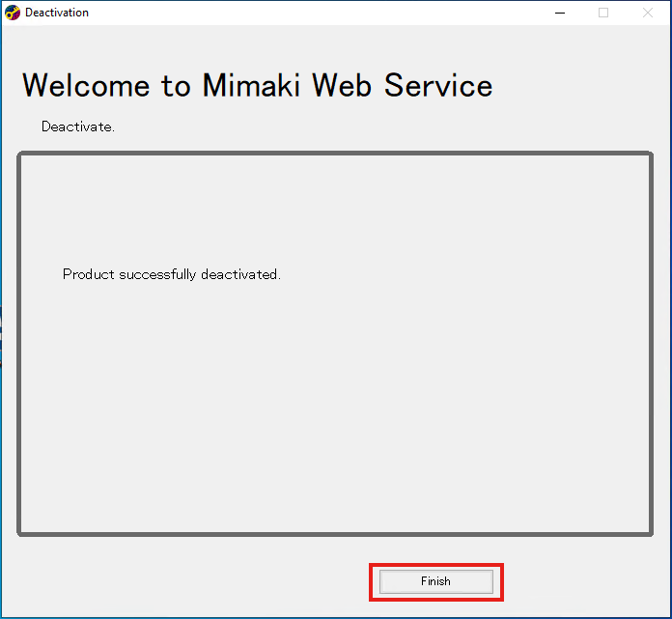Close the Deactivation dialog
The width and height of the screenshot is (672, 619).
point(648,13)
